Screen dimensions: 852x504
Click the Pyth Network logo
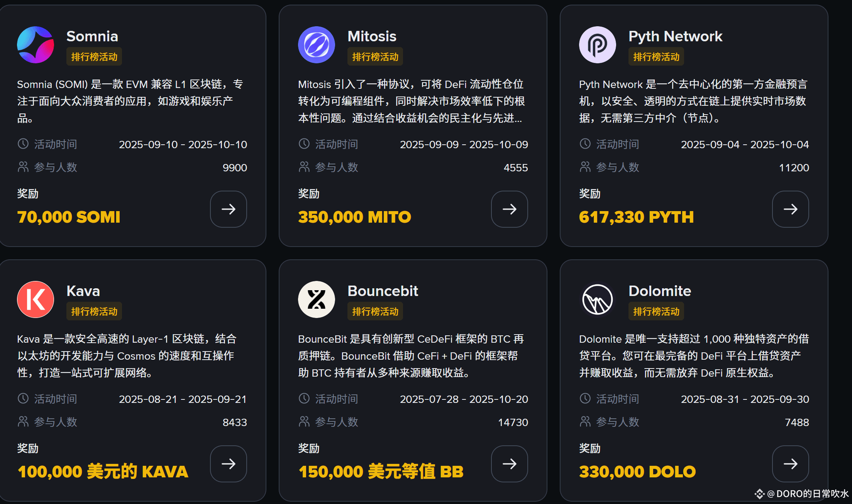[598, 45]
